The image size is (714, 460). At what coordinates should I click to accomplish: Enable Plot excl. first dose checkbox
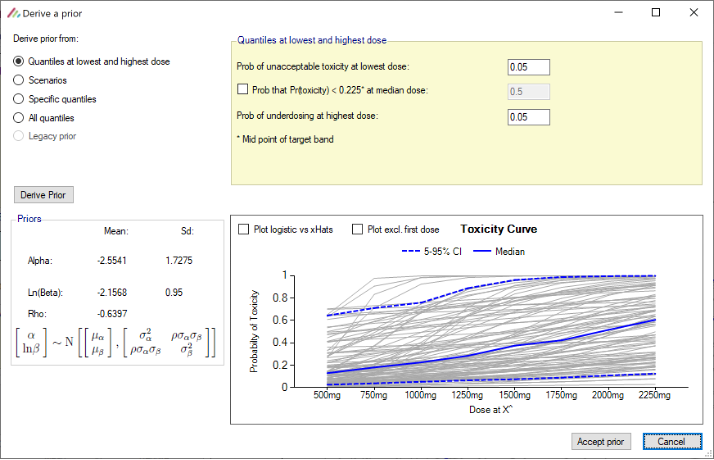click(x=358, y=229)
